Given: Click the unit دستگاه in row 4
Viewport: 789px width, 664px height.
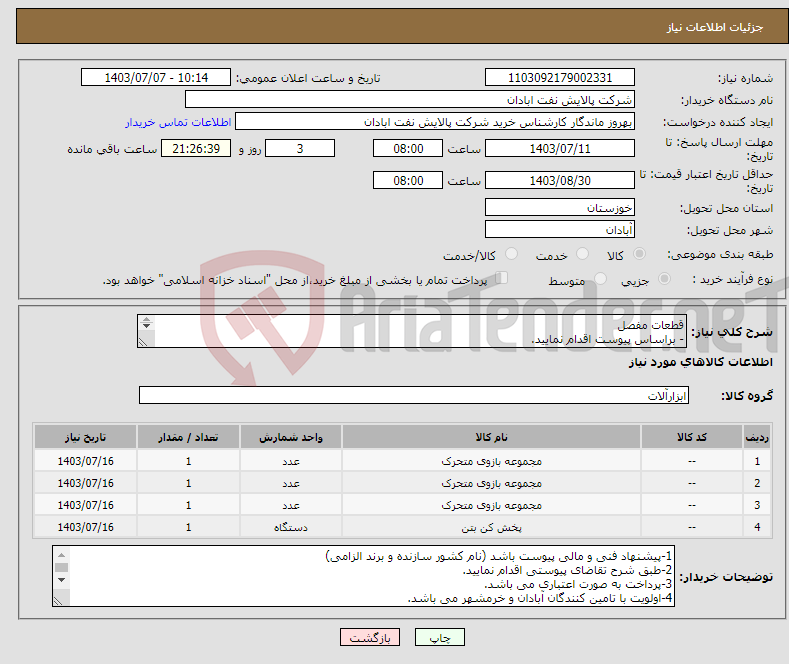Looking at the screenshot, I should tap(291, 527).
